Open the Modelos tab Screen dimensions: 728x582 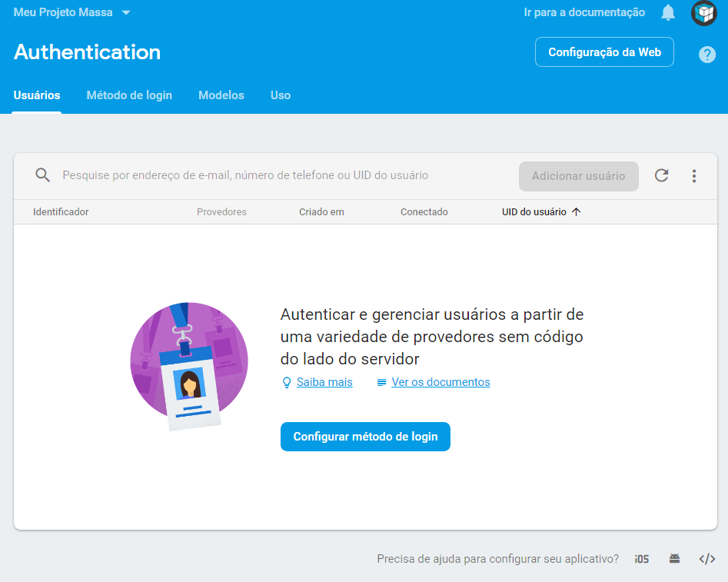tap(221, 95)
